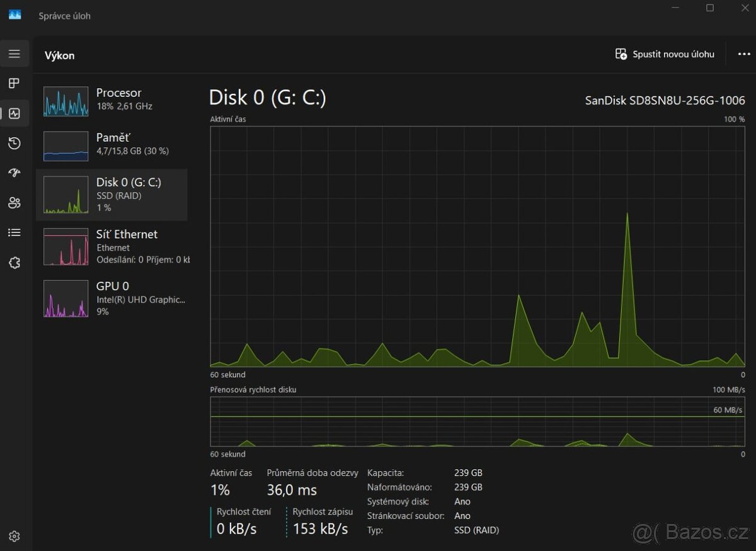Image resolution: width=756 pixels, height=551 pixels.
Task: Maximize the Správce úloh window
Action: pos(710,8)
